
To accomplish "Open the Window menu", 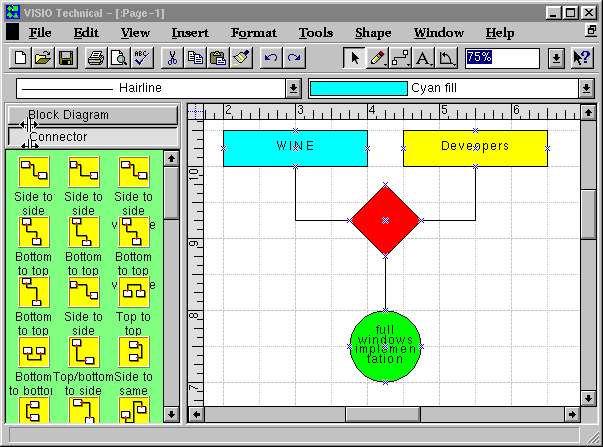I will 439,33.
